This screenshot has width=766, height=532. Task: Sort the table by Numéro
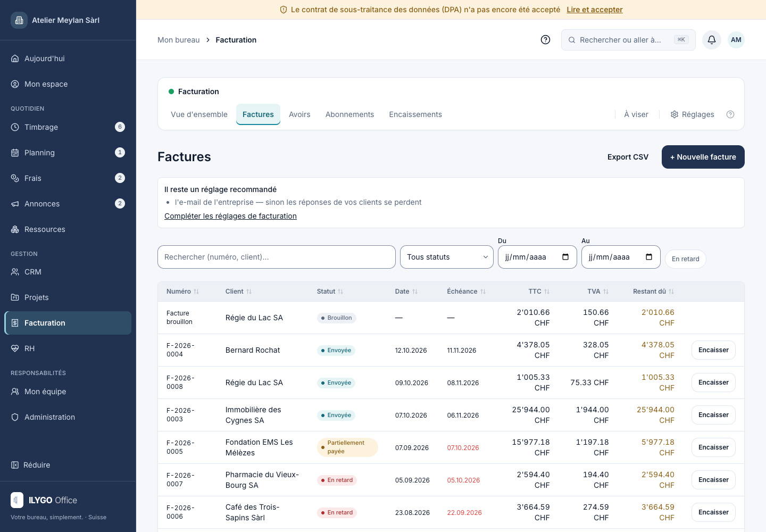[182, 292]
